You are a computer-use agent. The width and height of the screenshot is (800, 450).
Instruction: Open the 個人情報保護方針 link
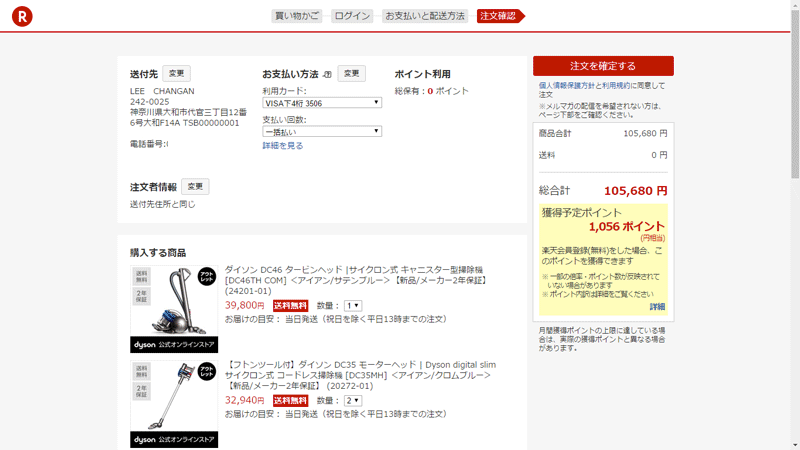coord(567,86)
